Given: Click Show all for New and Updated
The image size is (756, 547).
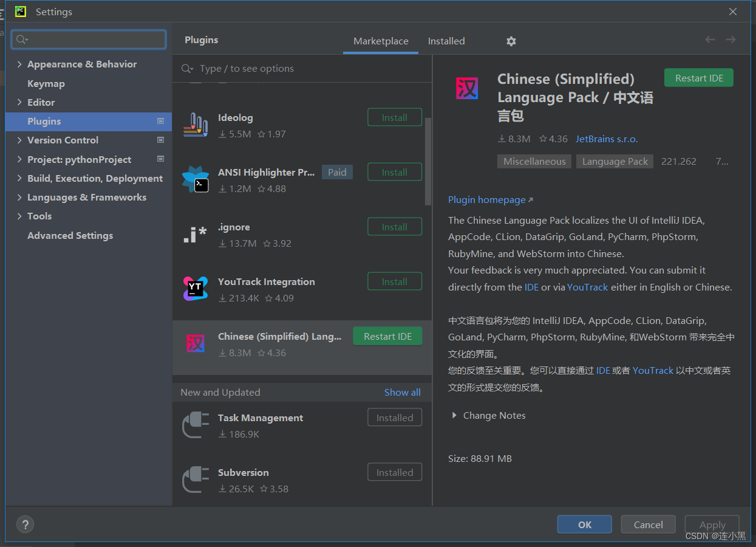Looking at the screenshot, I should (x=402, y=392).
